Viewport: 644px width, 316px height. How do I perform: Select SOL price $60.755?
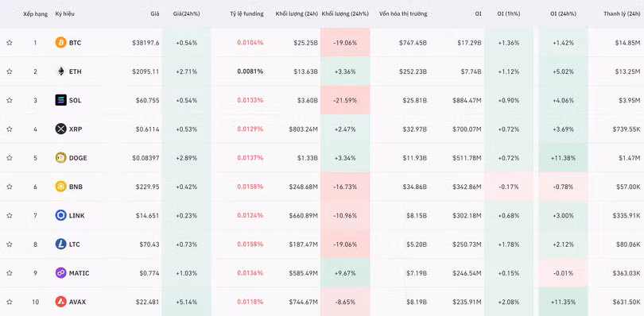point(147,100)
